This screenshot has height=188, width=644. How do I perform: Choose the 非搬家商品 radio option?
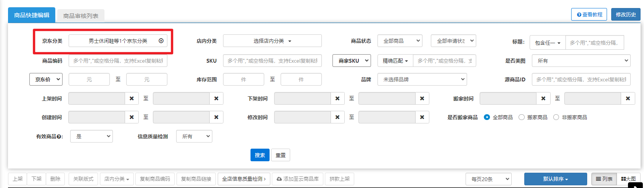[x=556, y=117]
